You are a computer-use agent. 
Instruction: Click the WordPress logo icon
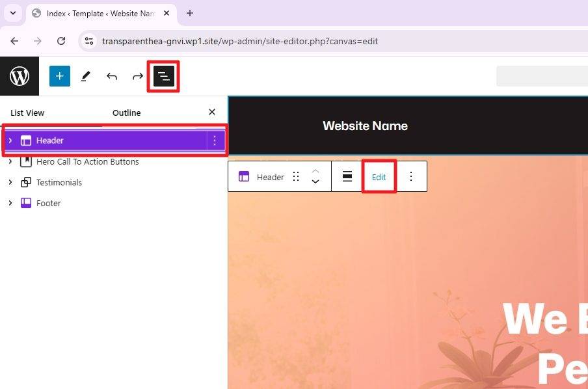(x=20, y=76)
